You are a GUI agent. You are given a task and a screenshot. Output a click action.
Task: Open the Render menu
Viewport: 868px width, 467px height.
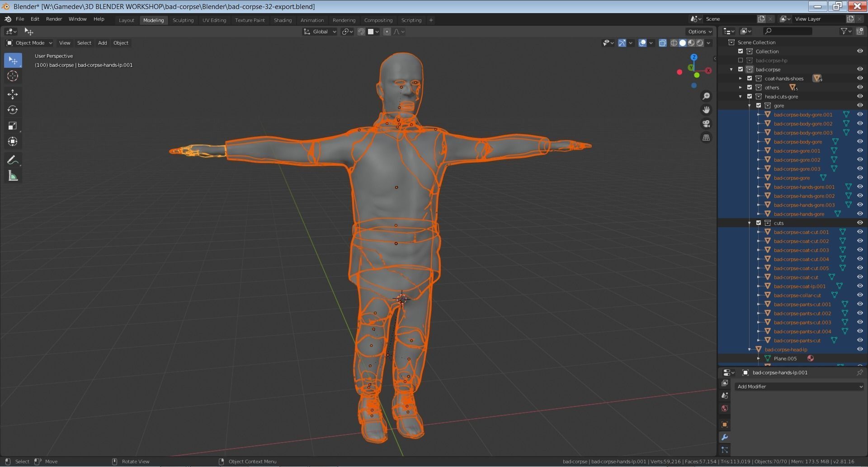coord(54,19)
